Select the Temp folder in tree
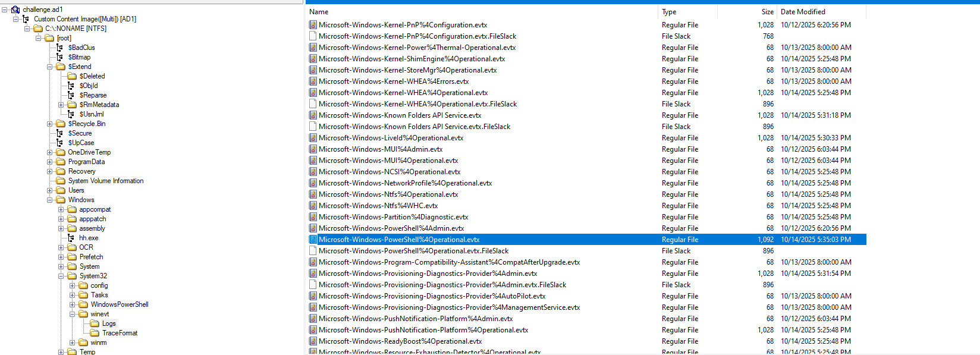980x355 pixels. 87,352
